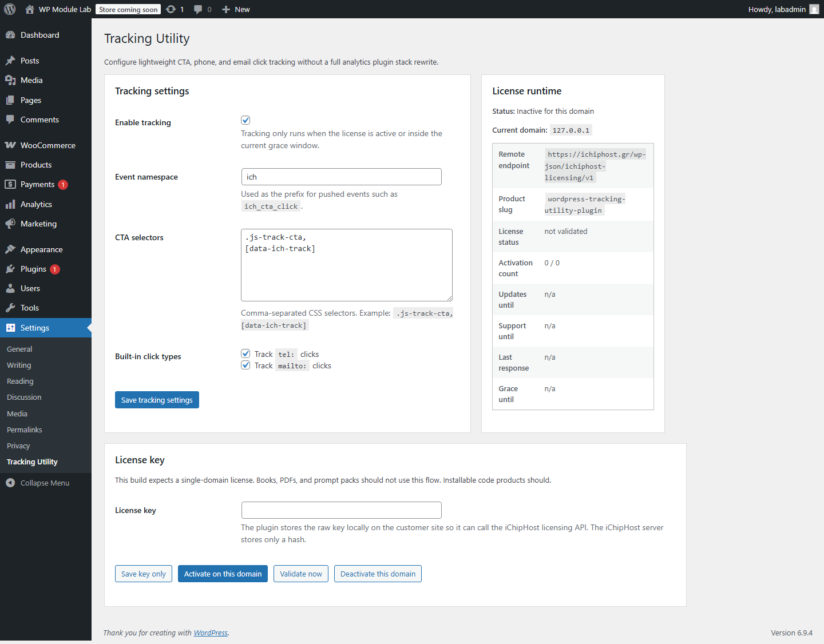824x644 pixels.
Task: Click the Activation count value 0 / 0
Action: pos(552,263)
